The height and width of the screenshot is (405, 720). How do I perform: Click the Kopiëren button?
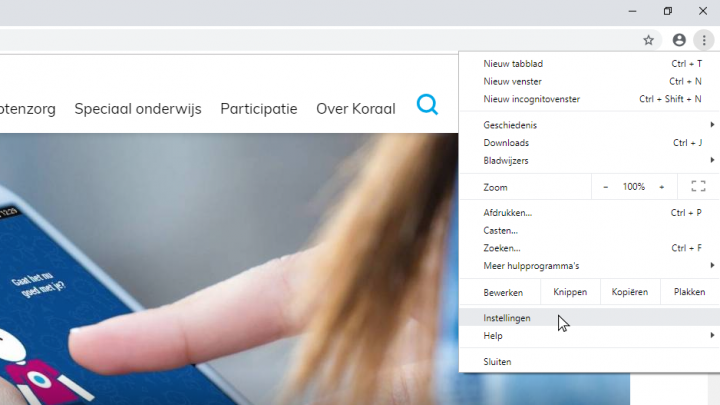630,292
